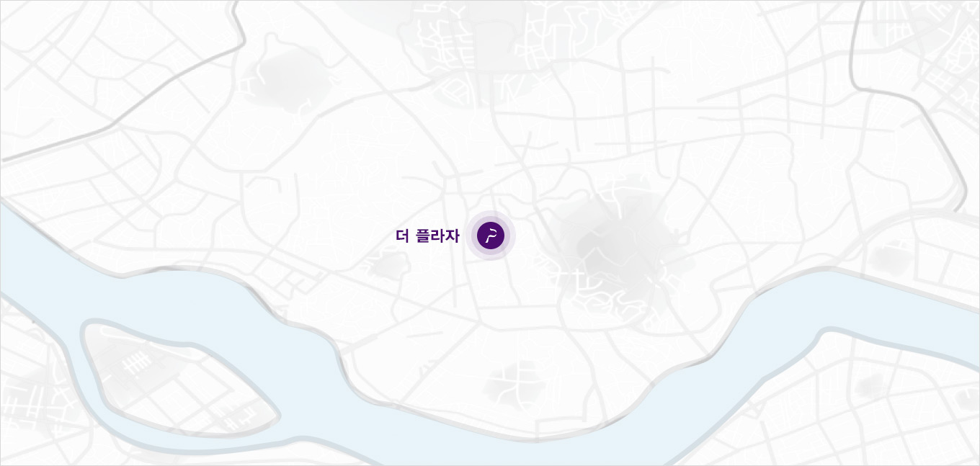Click the purple P hotel marker
980x466 pixels.
491,235
